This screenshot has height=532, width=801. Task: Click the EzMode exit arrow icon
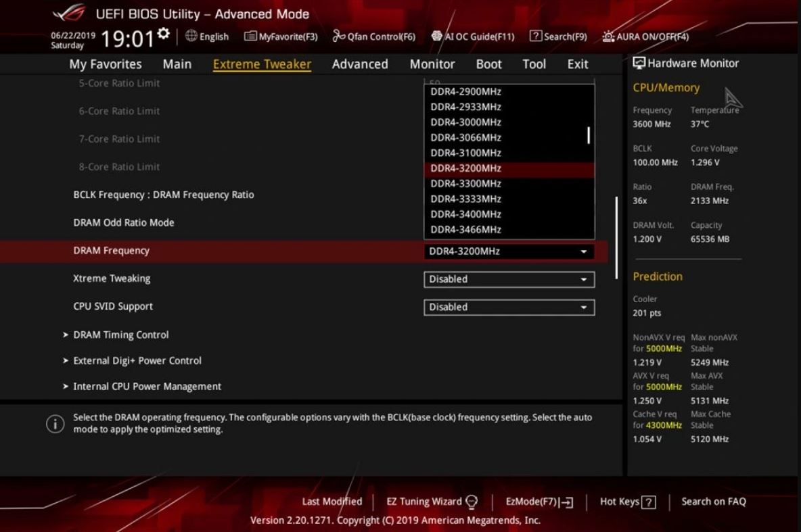(x=566, y=502)
